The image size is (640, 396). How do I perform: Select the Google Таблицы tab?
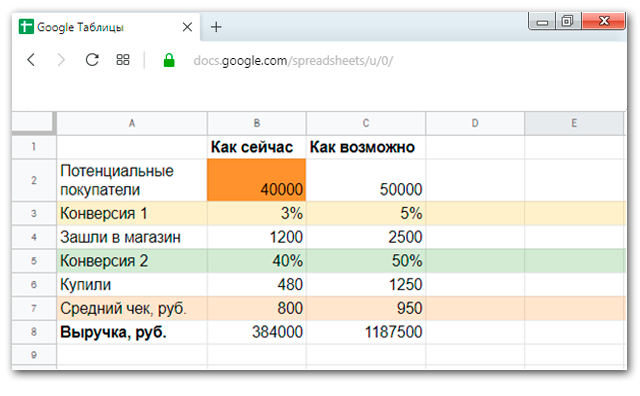[106, 27]
